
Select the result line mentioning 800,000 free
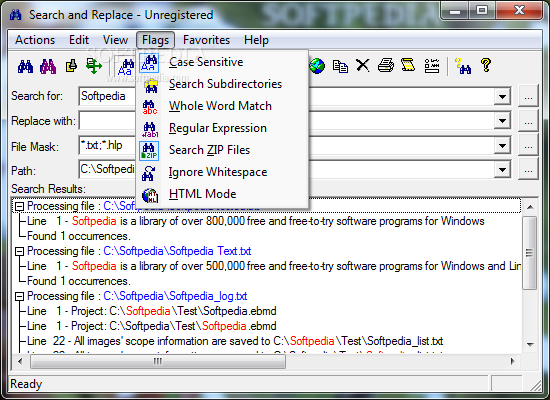click(256, 221)
